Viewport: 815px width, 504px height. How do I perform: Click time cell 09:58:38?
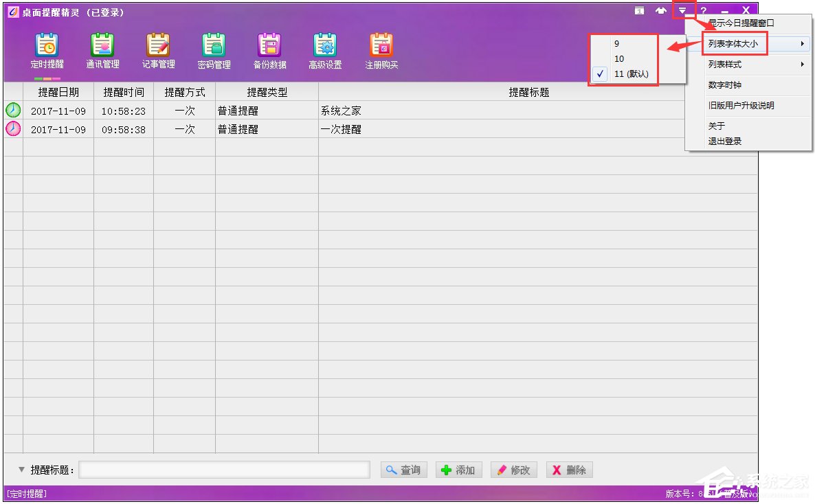(x=124, y=130)
